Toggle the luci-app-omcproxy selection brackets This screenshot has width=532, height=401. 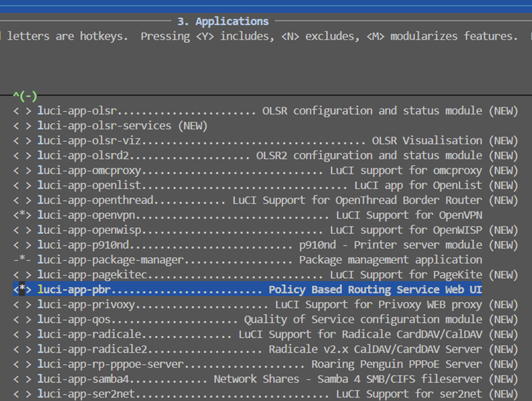22,171
